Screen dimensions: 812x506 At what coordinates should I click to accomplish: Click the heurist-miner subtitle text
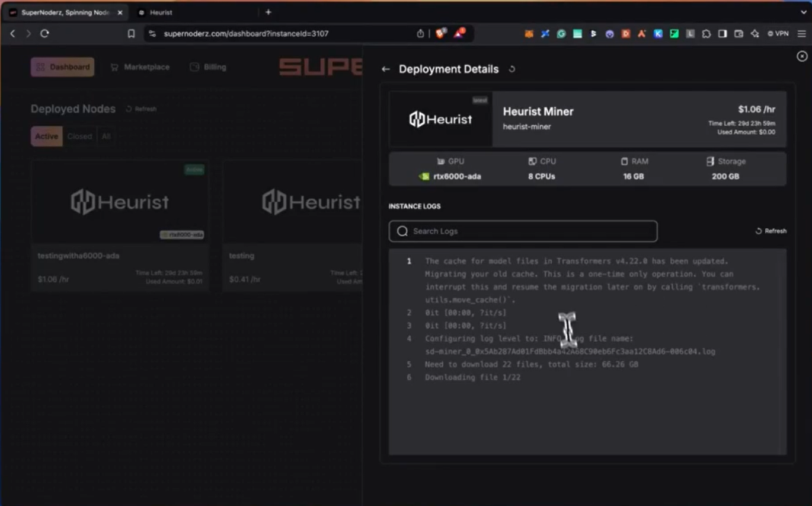click(x=527, y=126)
